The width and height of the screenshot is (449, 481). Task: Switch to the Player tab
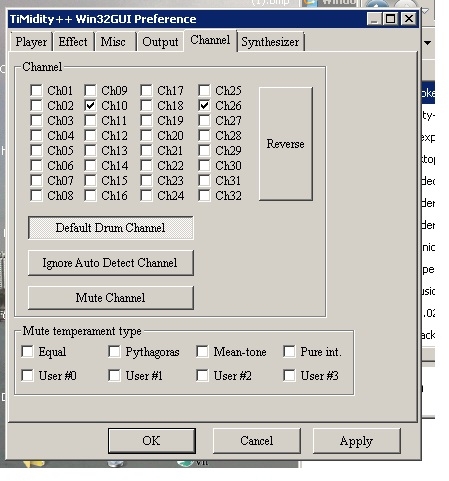[x=31, y=42]
